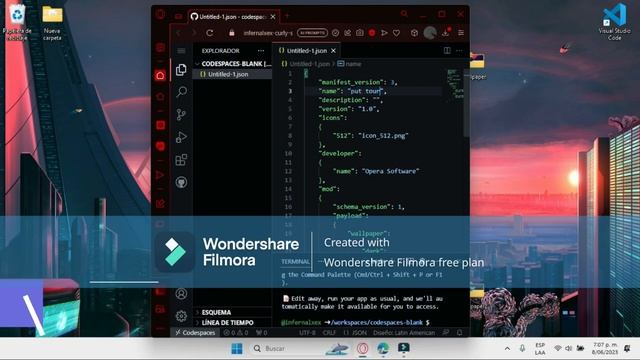Switch to the TERMINAL panel tab
The width and height of the screenshot is (640, 360).
click(295, 262)
